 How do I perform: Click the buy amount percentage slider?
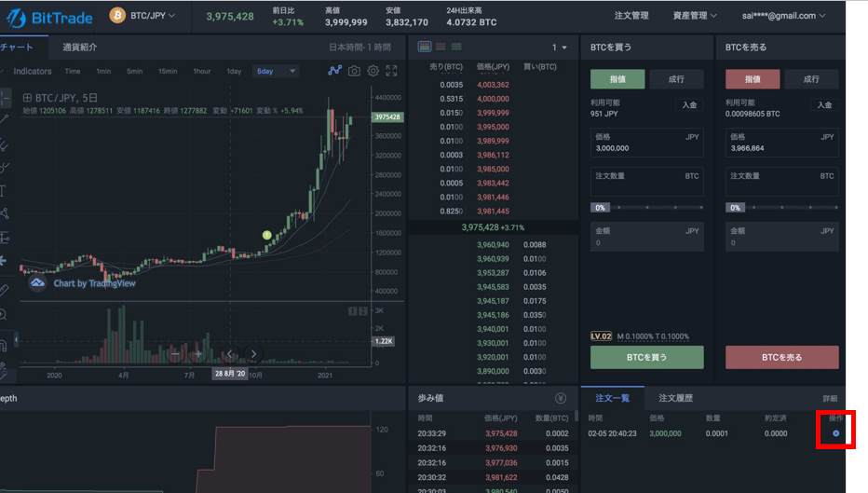[x=647, y=207]
